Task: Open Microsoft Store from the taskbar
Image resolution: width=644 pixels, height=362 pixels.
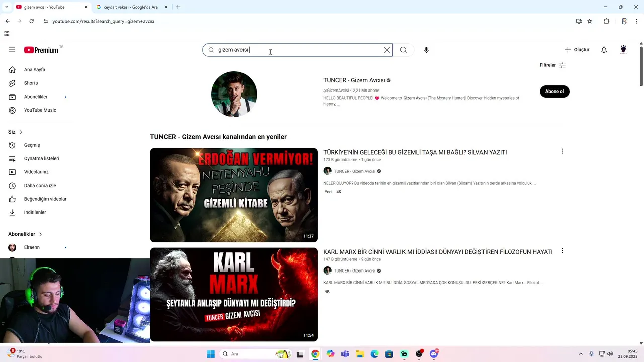Action: [x=389, y=354]
